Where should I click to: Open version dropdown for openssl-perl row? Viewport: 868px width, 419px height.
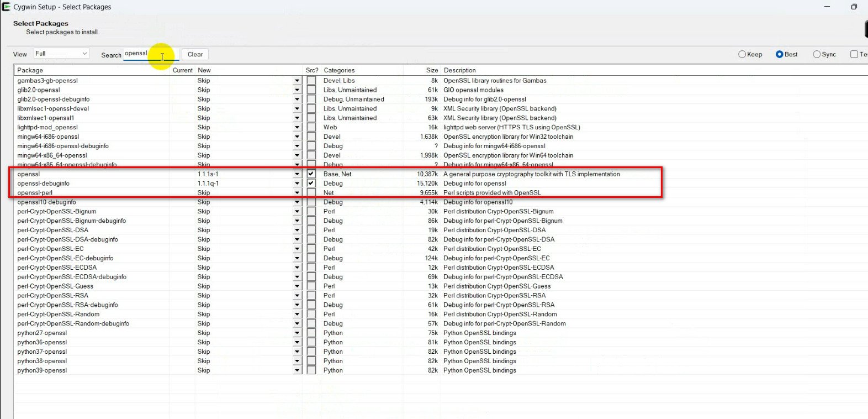[x=297, y=192]
